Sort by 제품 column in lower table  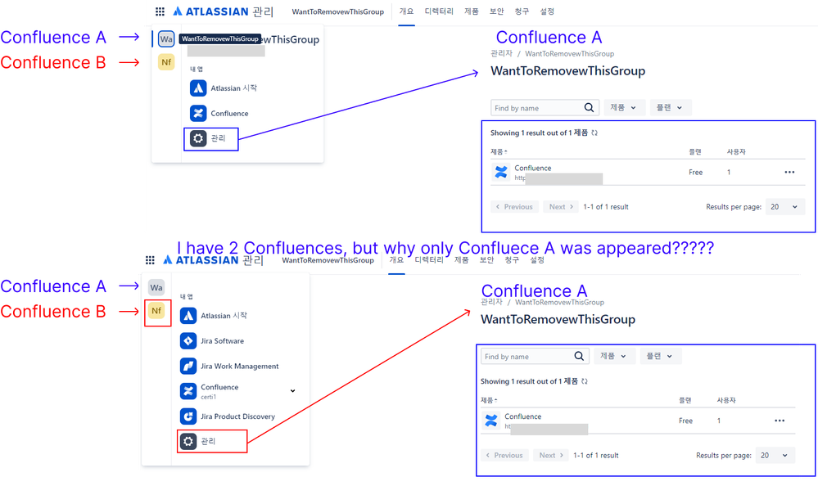click(x=489, y=400)
